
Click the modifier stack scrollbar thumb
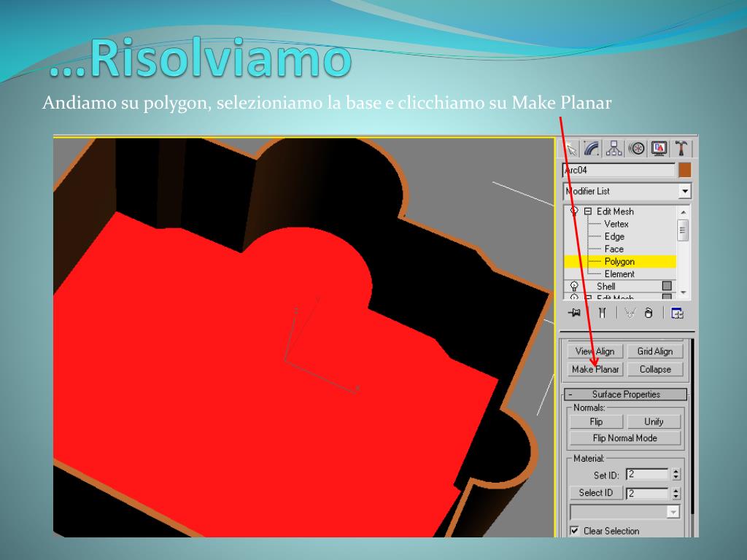(683, 230)
